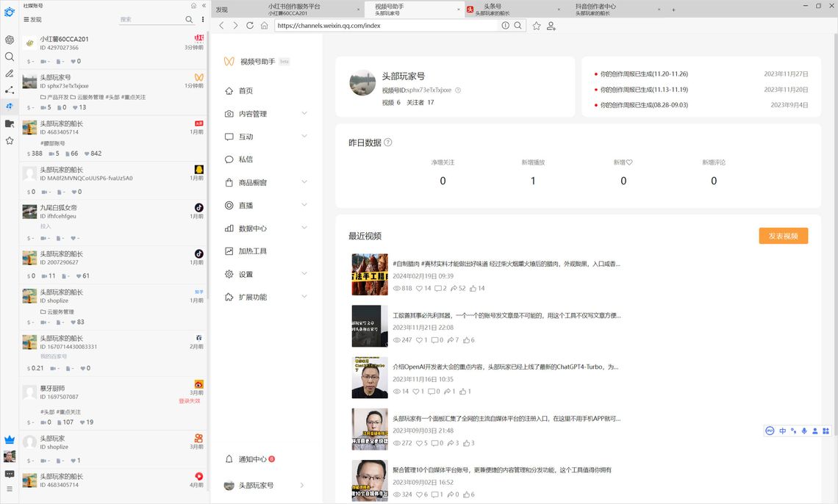The height and width of the screenshot is (504, 838).
Task: Open the chat bubble icon at sidebar bottom
Action: tap(10, 474)
